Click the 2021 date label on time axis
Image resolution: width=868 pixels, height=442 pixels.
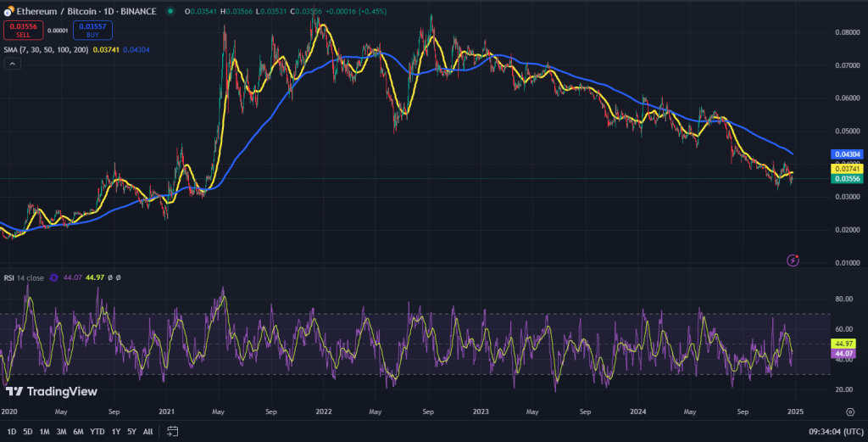pos(166,411)
